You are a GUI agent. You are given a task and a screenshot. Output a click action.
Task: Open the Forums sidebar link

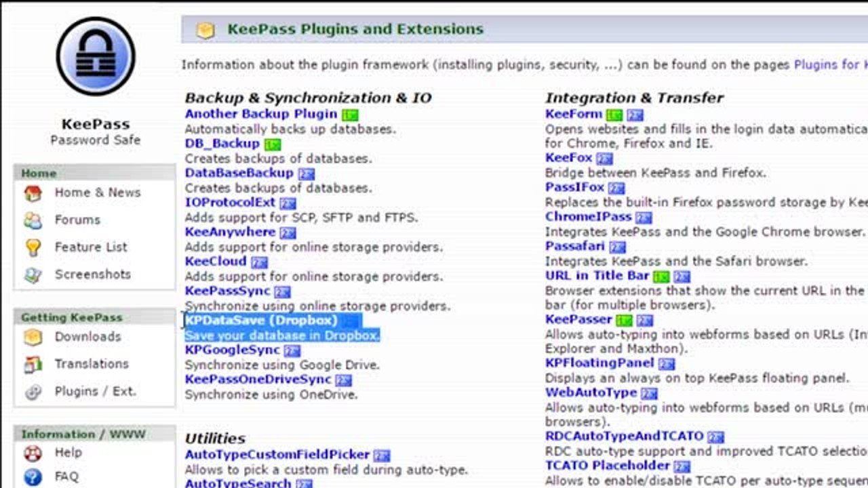click(x=77, y=220)
